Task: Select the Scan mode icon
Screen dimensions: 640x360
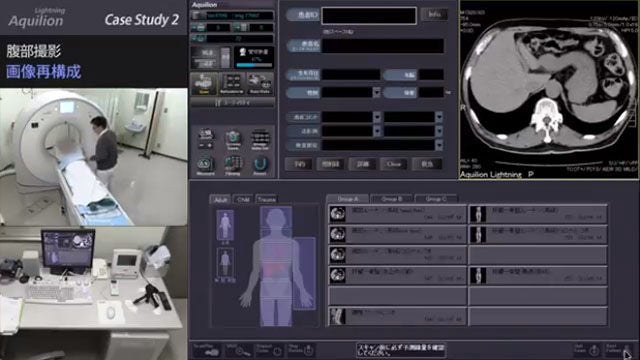Action: [203, 84]
